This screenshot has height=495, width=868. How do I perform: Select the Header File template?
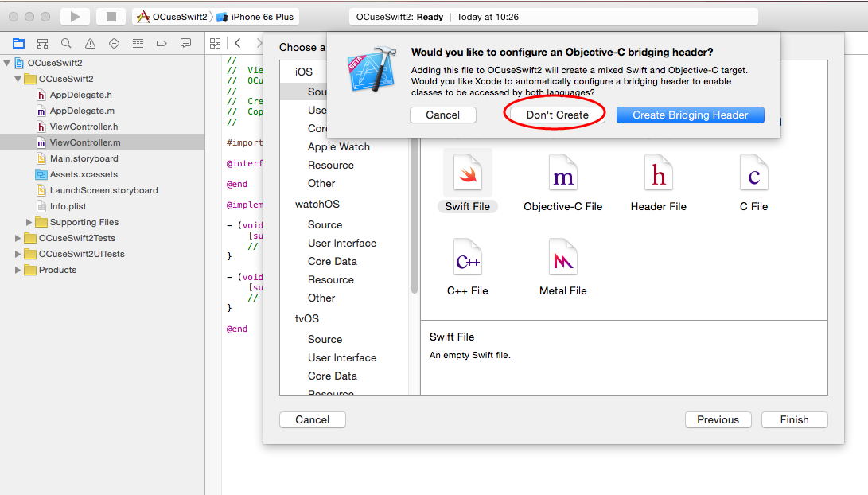(658, 181)
